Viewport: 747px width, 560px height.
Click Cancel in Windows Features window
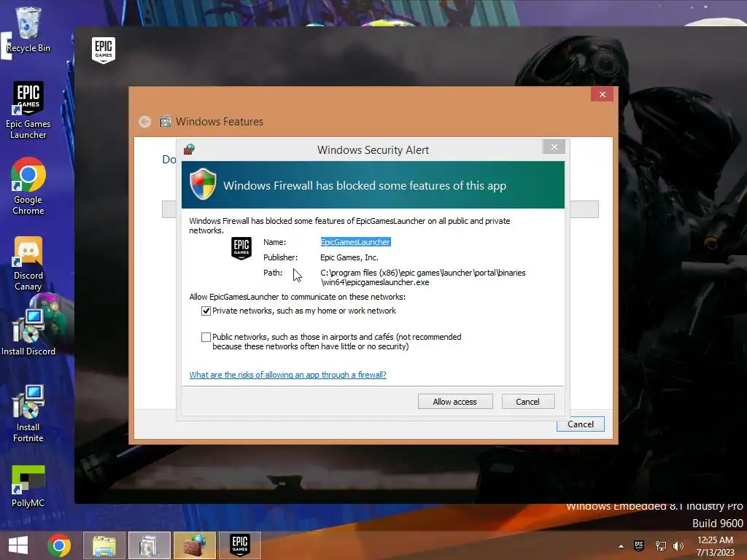click(580, 424)
